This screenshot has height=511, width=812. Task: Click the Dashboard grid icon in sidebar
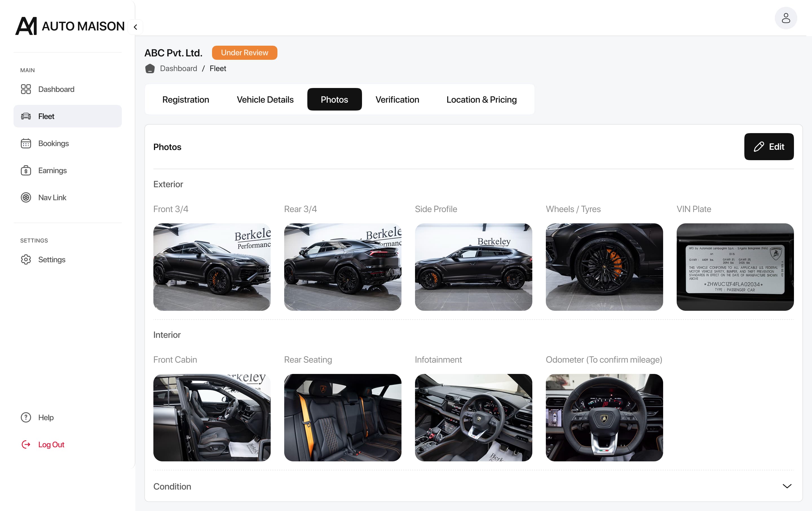point(26,89)
